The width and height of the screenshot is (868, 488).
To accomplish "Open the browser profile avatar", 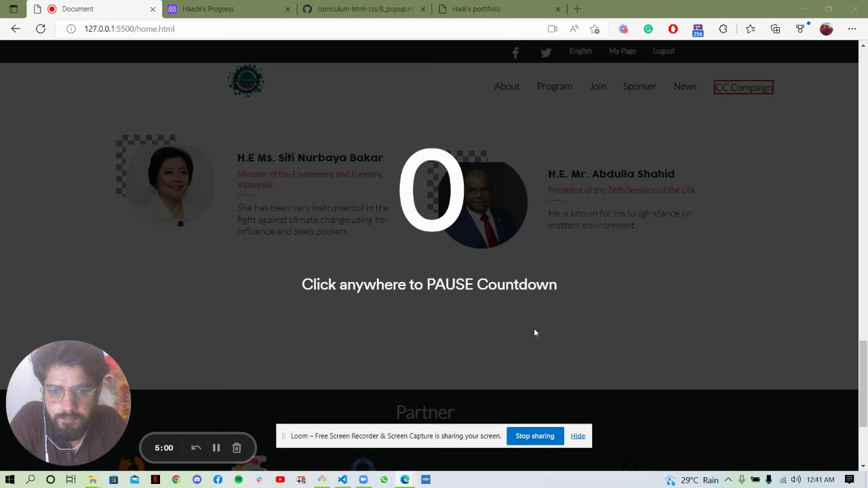I will tap(826, 28).
